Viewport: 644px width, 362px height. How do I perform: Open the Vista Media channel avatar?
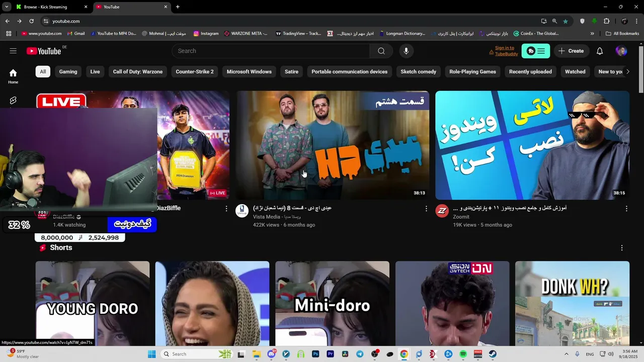tap(242, 211)
